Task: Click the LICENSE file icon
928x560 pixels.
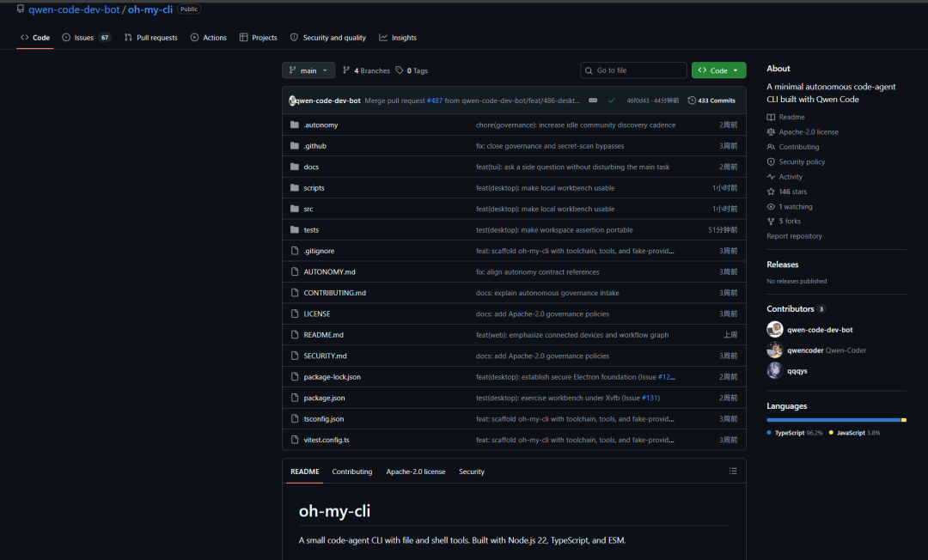Action: coord(295,313)
